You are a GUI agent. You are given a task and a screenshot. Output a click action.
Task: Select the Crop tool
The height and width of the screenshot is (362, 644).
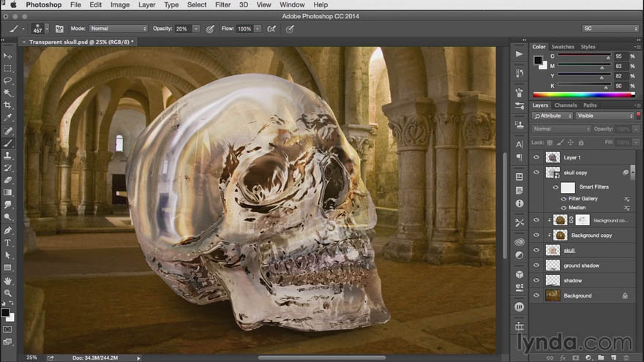click(x=7, y=105)
